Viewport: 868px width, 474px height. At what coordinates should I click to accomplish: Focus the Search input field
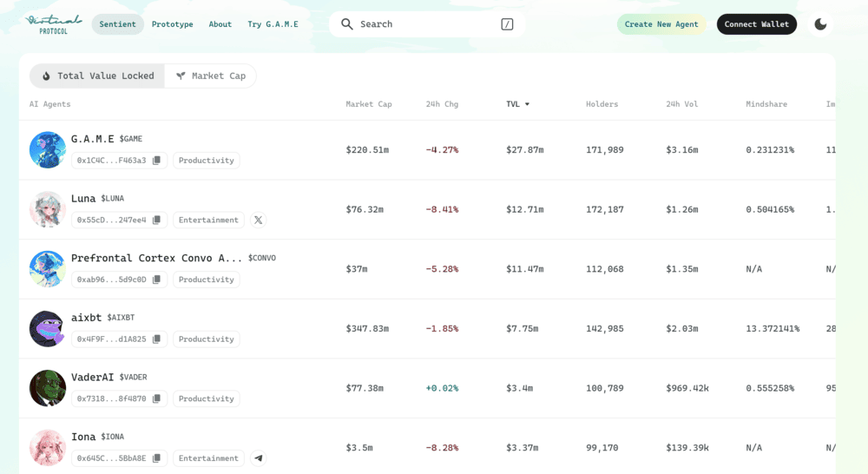pos(425,24)
